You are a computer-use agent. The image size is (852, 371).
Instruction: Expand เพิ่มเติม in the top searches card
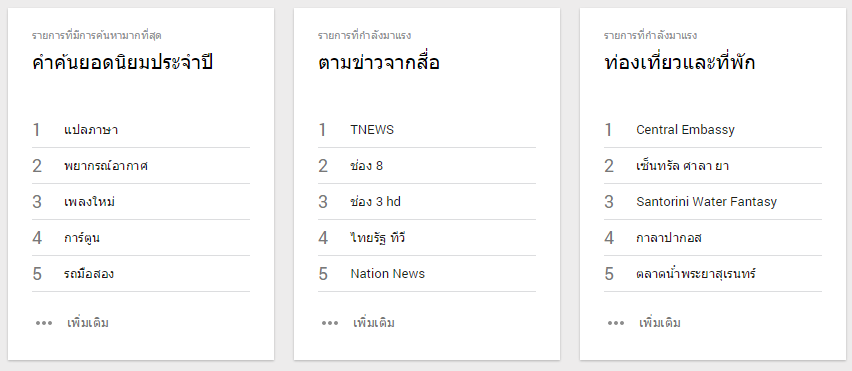pyautogui.click(x=88, y=323)
